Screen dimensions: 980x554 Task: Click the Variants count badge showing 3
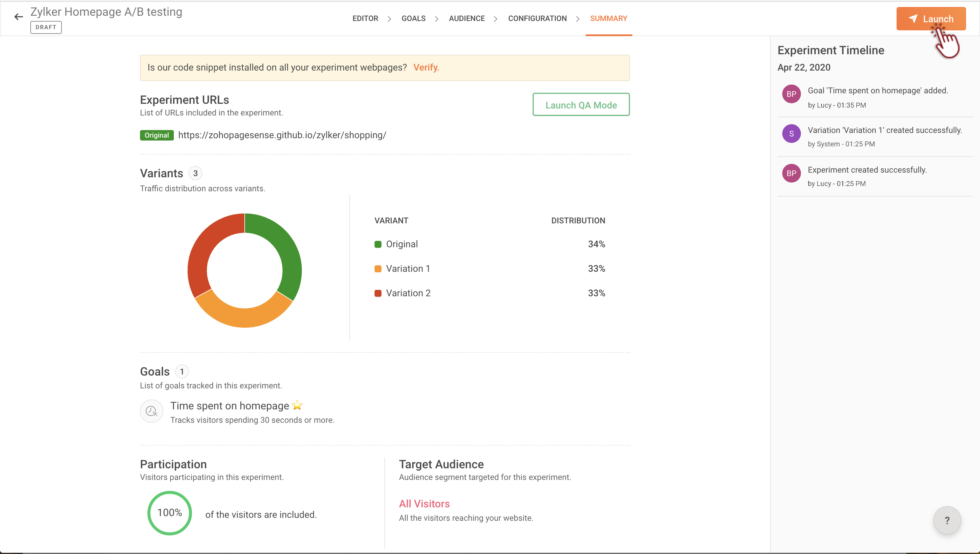click(195, 173)
